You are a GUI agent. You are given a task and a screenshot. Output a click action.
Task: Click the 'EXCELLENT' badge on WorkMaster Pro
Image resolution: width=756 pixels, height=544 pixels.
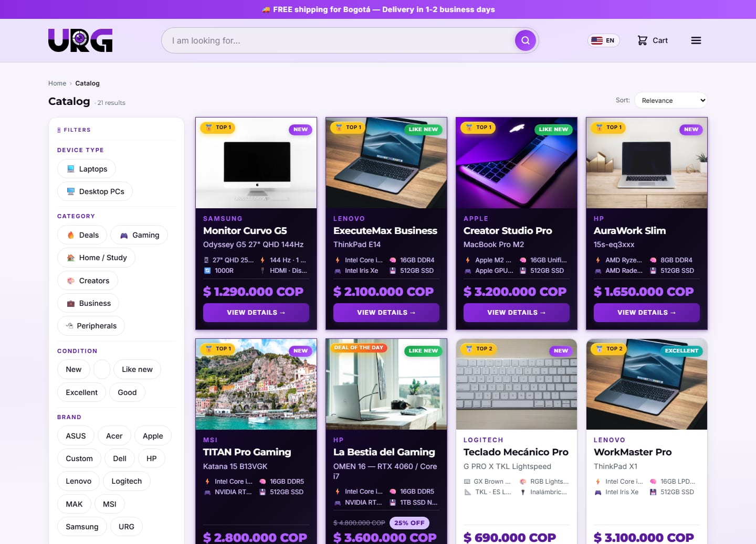[681, 350]
